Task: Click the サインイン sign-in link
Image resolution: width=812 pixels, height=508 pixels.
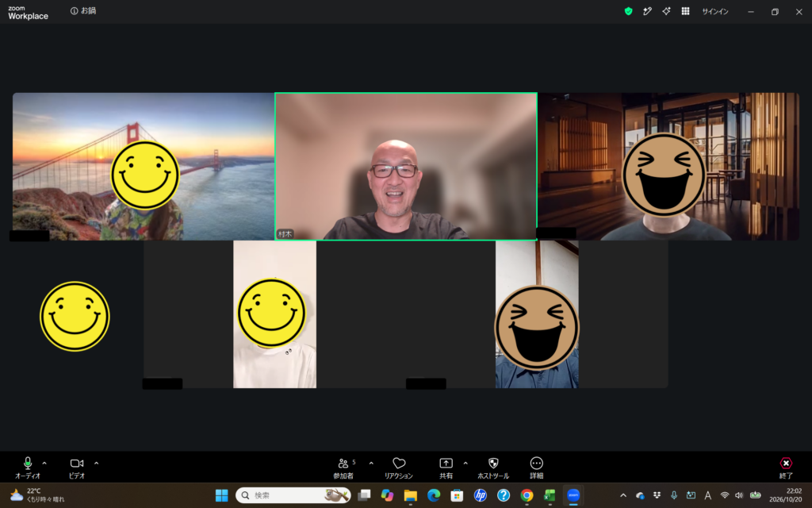Action: click(715, 11)
